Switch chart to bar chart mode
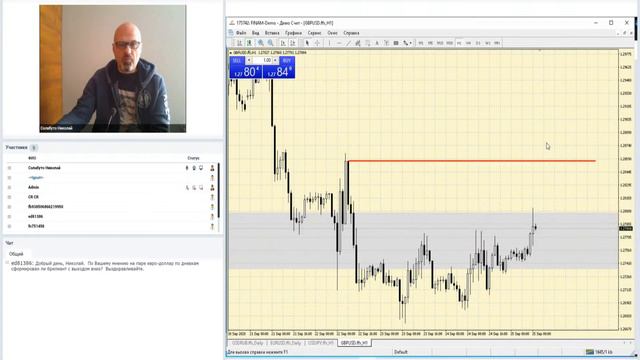Viewport: 640px width, 360px height. pos(240,43)
